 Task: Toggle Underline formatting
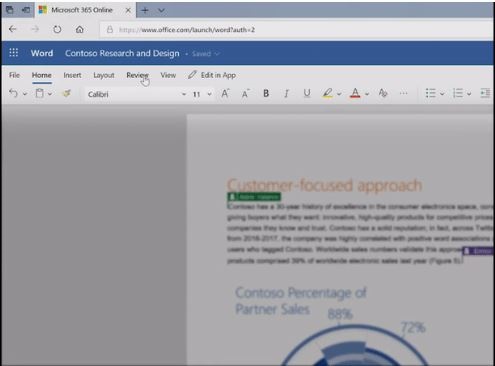click(x=307, y=94)
